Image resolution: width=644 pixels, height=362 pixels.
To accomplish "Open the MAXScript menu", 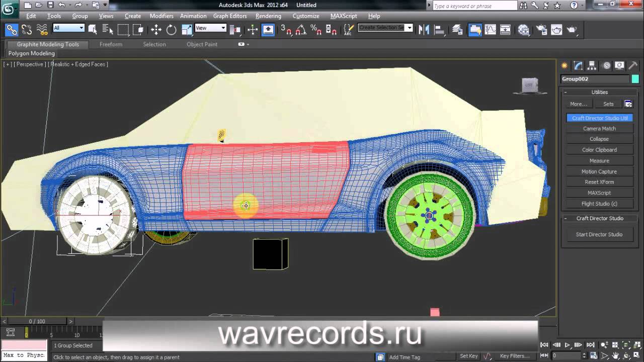I will coord(344,16).
